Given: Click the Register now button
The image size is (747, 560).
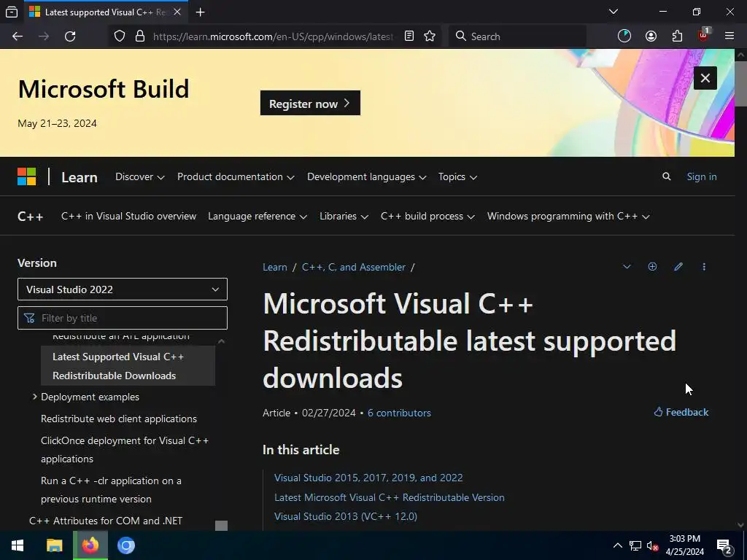Looking at the screenshot, I should pos(310,103).
